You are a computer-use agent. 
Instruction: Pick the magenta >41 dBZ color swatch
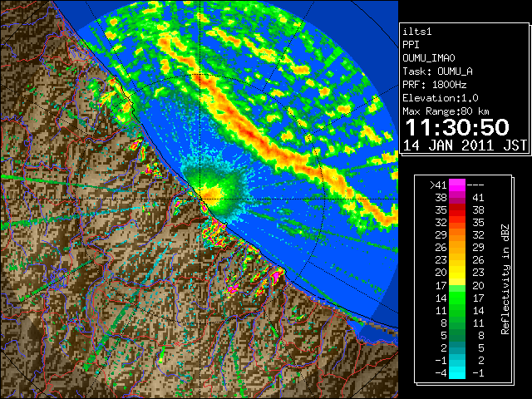457,185
